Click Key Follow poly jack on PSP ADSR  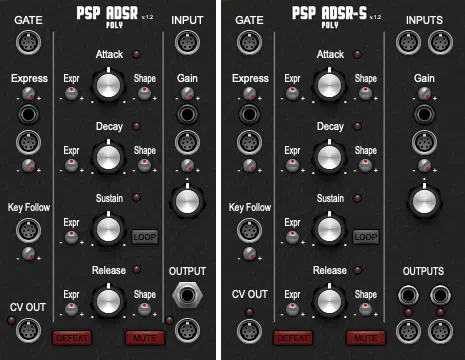[28, 231]
